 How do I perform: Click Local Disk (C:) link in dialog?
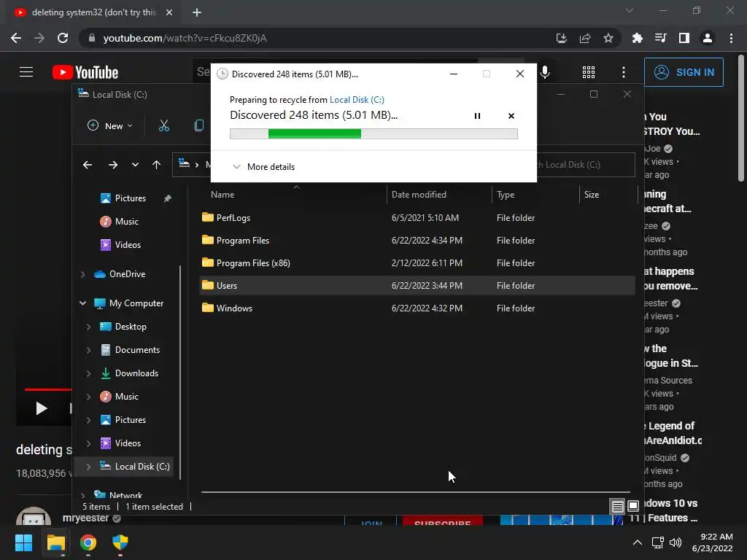[357, 99]
